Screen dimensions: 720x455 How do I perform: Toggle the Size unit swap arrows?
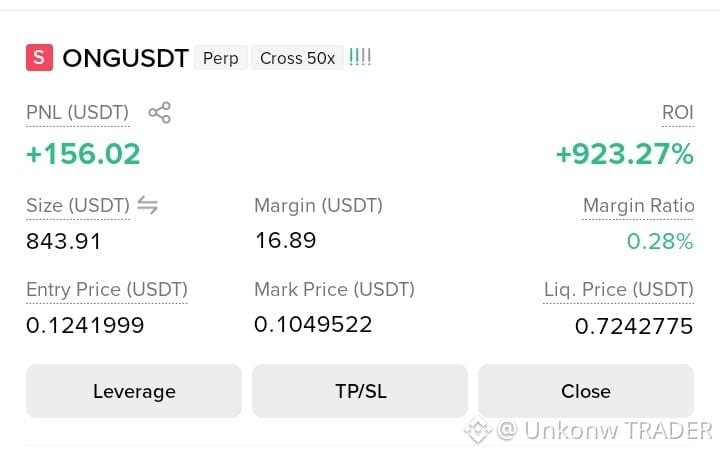tap(147, 205)
